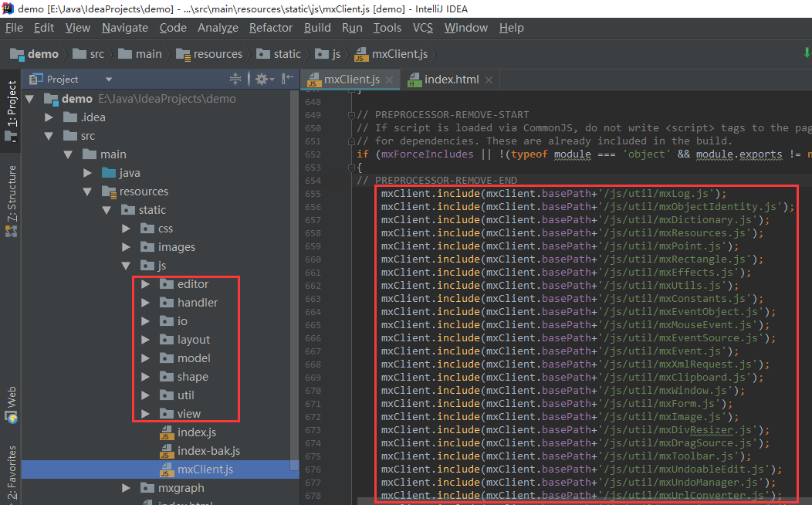The image size is (812, 505).
Task: Select index.js in the project tree
Action: [x=188, y=432]
